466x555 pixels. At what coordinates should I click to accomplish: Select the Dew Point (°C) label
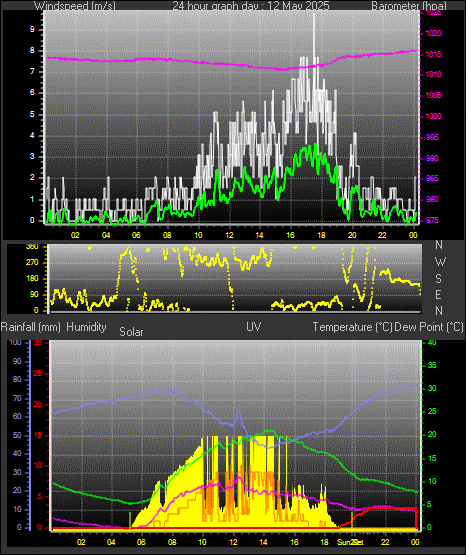[x=429, y=327]
